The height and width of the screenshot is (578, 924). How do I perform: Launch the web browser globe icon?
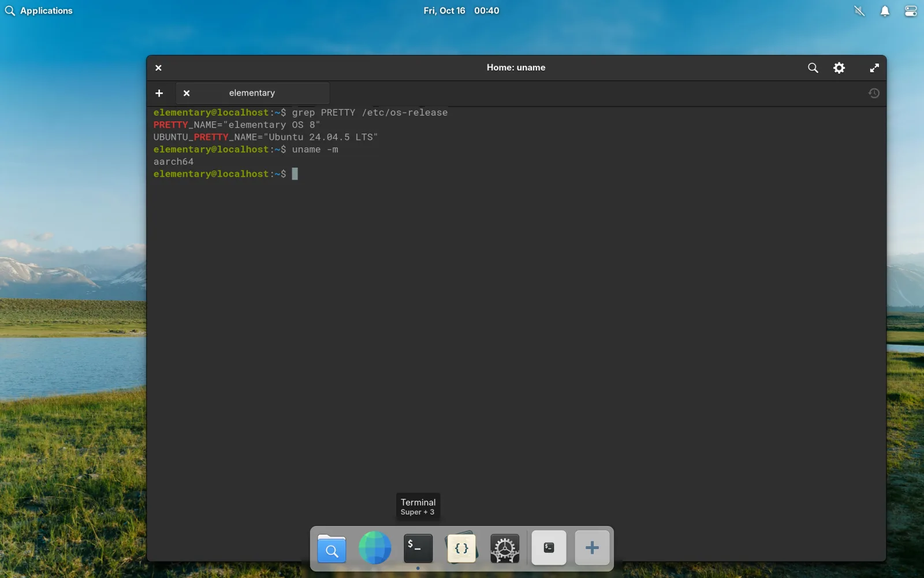pos(375,547)
